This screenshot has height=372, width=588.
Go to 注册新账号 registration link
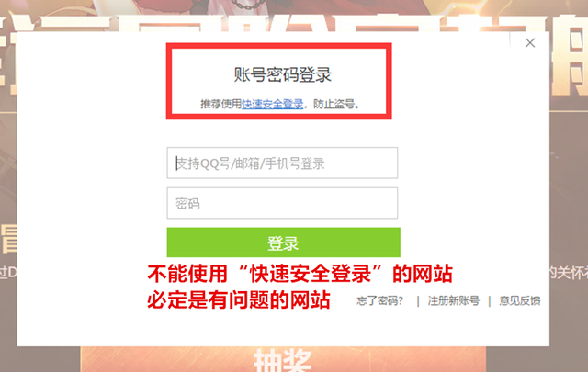(x=453, y=300)
